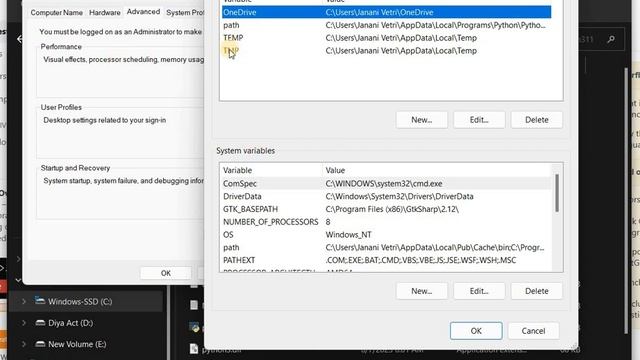Select TEMP user variable row

tap(387, 38)
